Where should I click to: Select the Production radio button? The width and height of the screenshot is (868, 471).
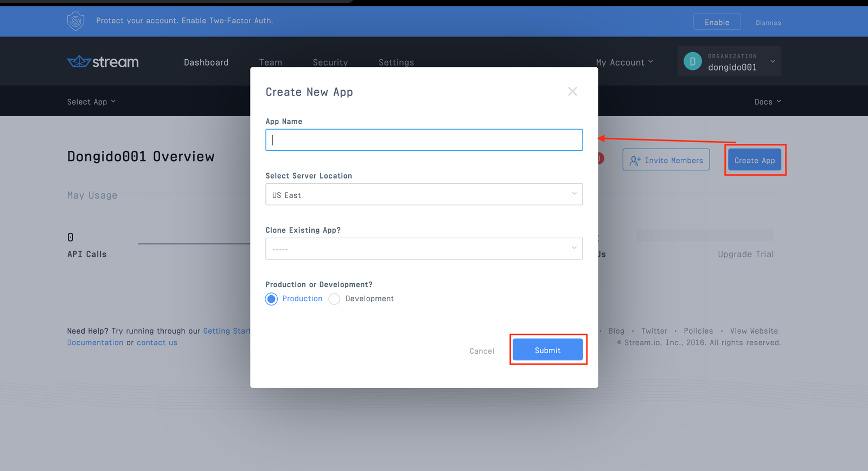coord(272,299)
